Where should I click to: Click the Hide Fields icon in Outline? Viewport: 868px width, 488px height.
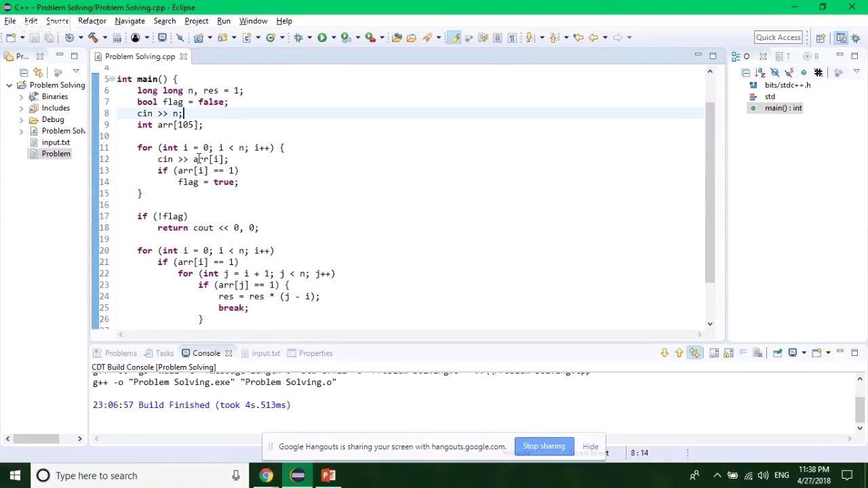point(775,72)
